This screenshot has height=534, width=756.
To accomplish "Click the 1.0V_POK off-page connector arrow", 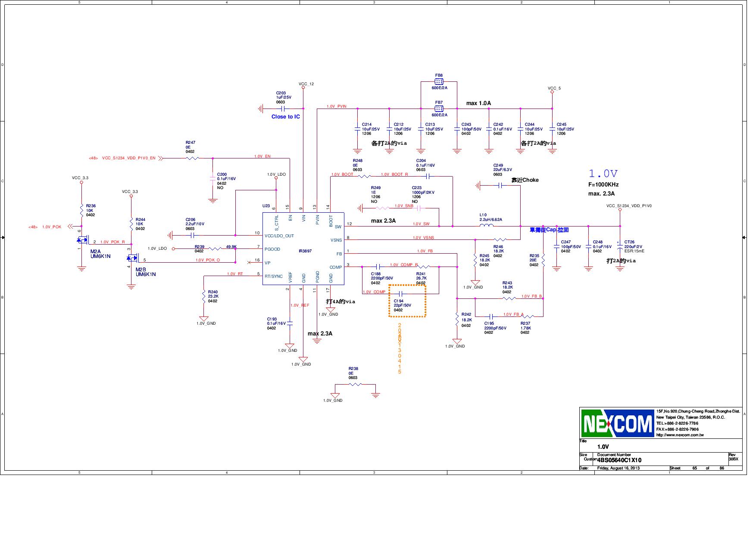I will tap(70, 226).
